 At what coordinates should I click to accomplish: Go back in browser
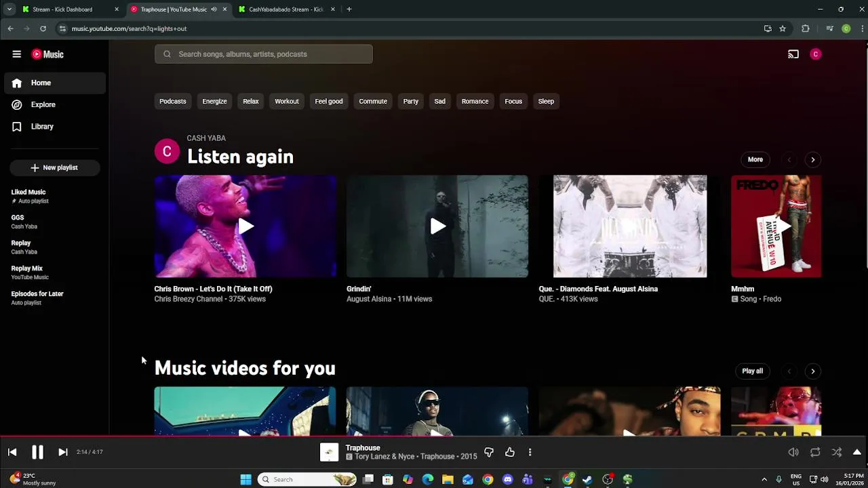[10, 28]
